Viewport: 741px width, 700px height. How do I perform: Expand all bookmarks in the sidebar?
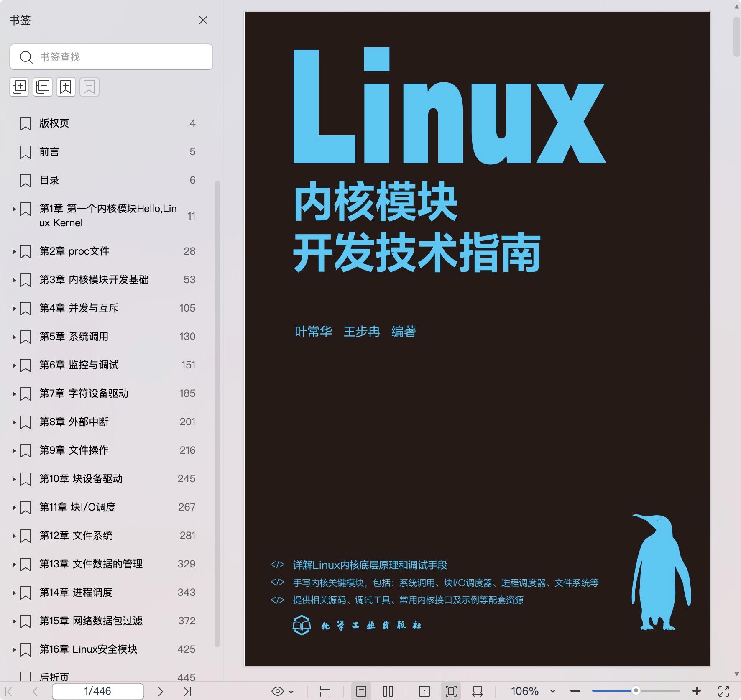click(19, 87)
